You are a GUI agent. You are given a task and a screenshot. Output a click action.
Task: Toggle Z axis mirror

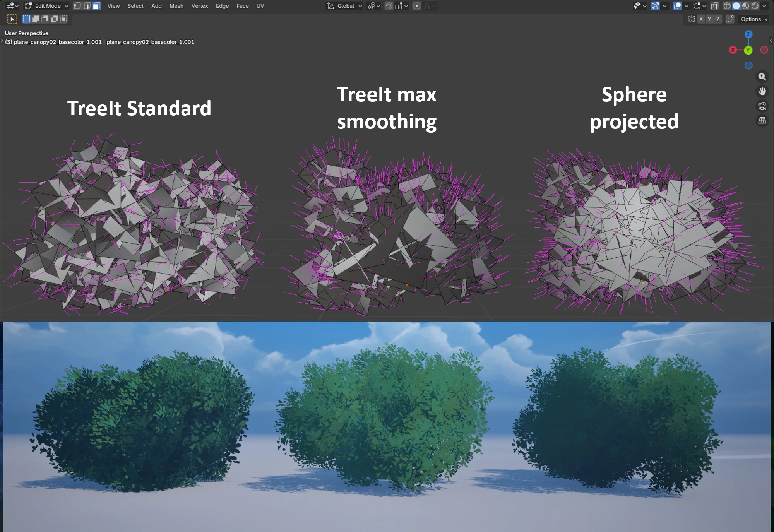pos(718,19)
